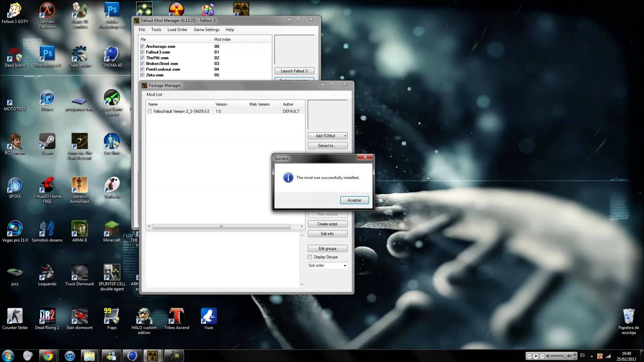Click the mod list horizontal scrollbar
Viewport: 644px width, 362px height.
(x=221, y=227)
